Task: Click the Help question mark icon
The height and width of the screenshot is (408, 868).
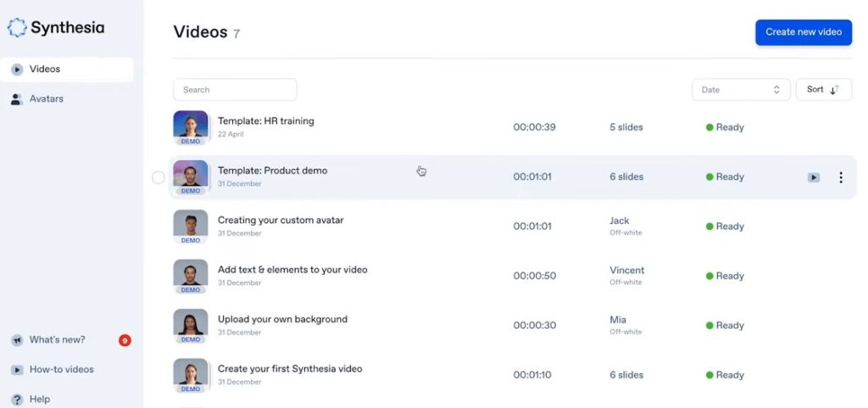Action: pos(17,400)
